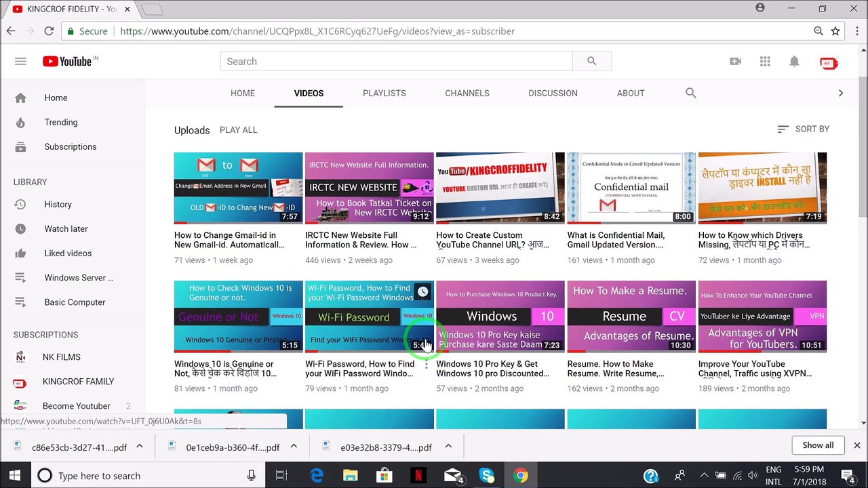Open Chrome user profile icon
The height and width of the screenshot is (488, 868).
coord(760,8)
